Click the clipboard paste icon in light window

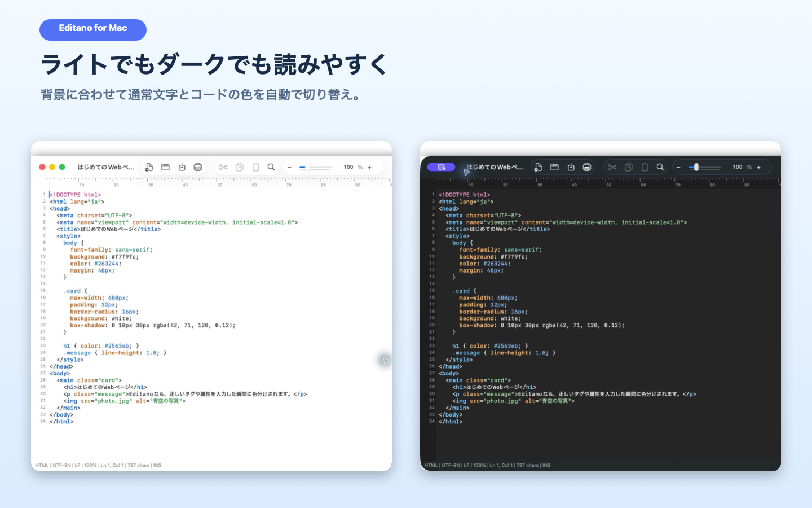click(x=256, y=167)
